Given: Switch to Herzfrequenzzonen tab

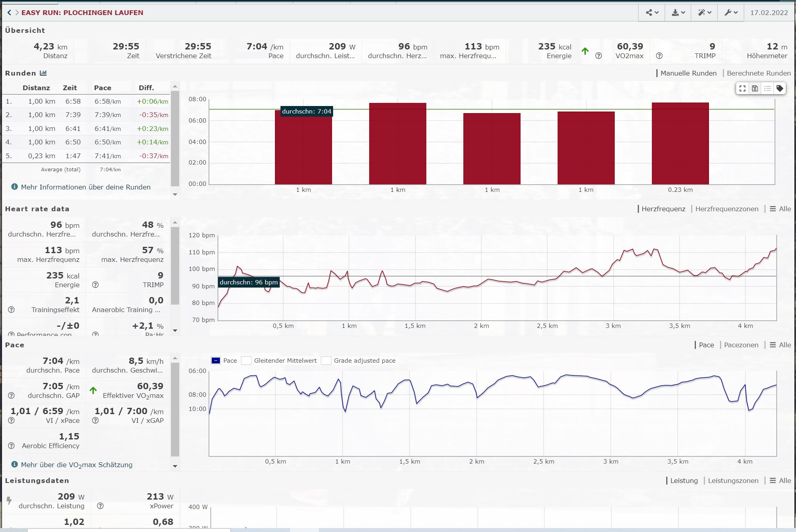Looking at the screenshot, I should click(727, 209).
